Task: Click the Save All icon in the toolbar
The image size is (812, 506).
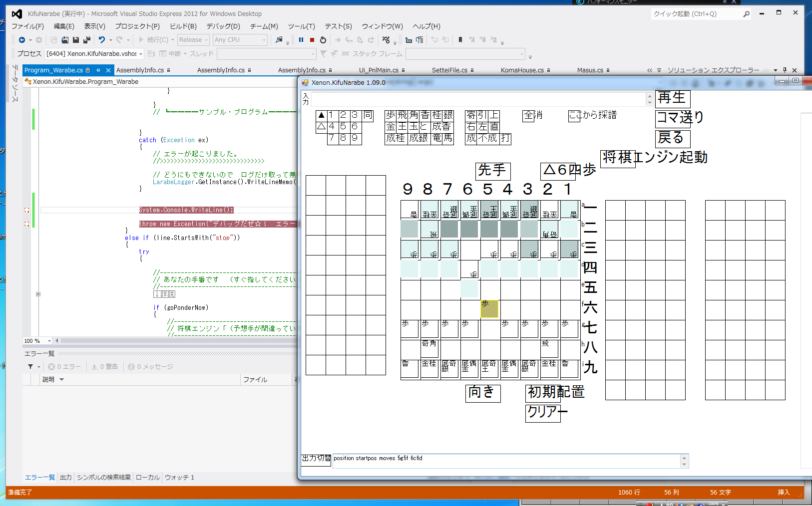Action: pyautogui.click(x=87, y=40)
